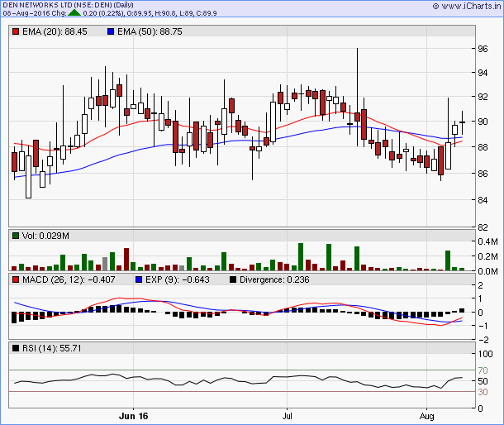This screenshot has height=425, width=504.
Task: Click the EMA (50): 88.75 label
Action: coord(150,31)
